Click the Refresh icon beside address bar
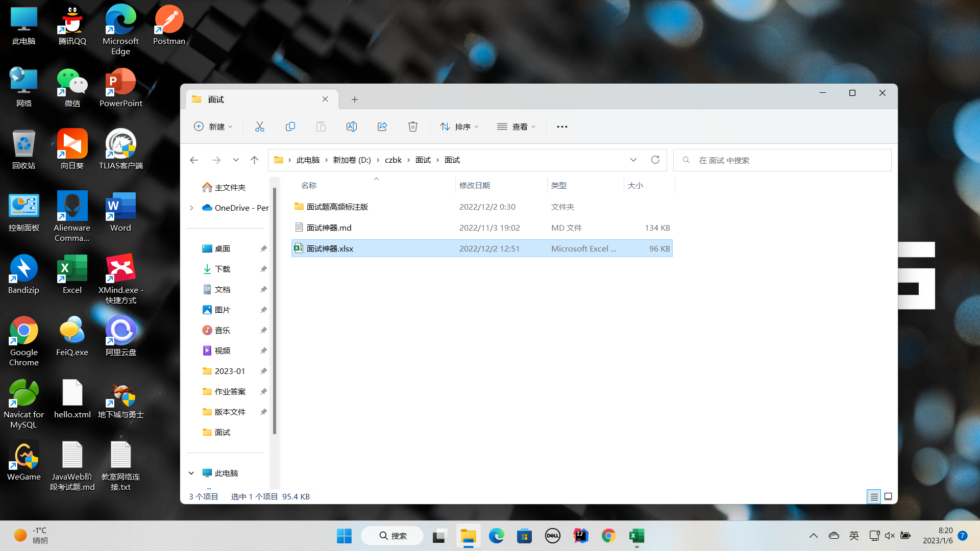The height and width of the screenshot is (551, 980). coord(655,160)
